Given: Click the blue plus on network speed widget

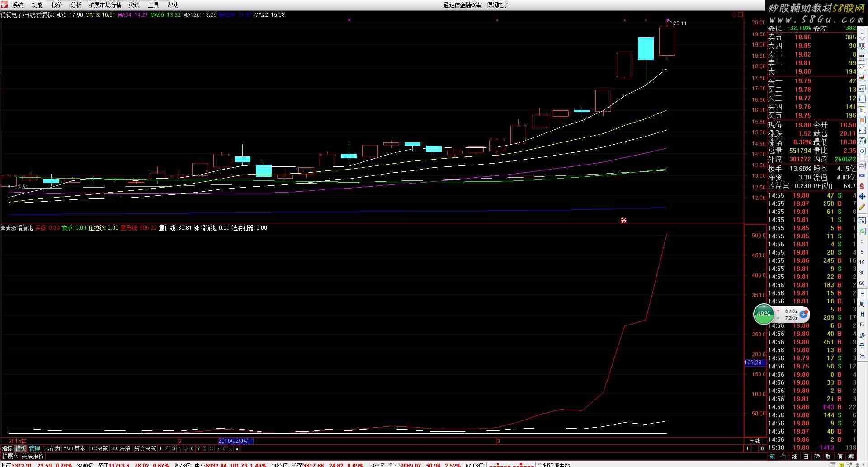Looking at the screenshot, I should click(803, 314).
